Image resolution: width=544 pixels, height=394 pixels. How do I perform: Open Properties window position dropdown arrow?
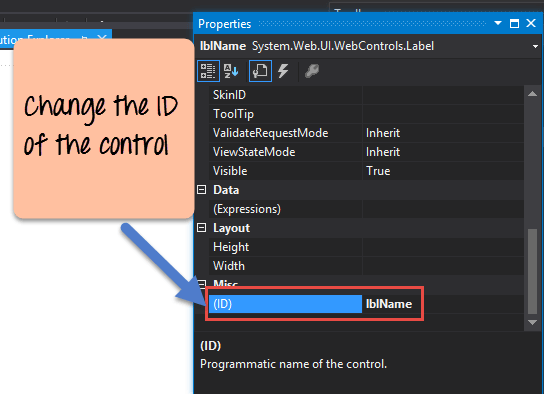[498, 23]
